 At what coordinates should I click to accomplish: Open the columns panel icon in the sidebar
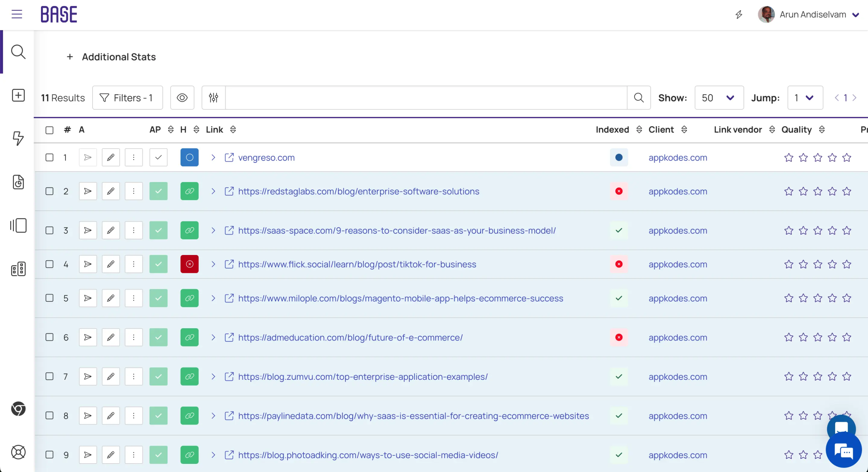18,225
